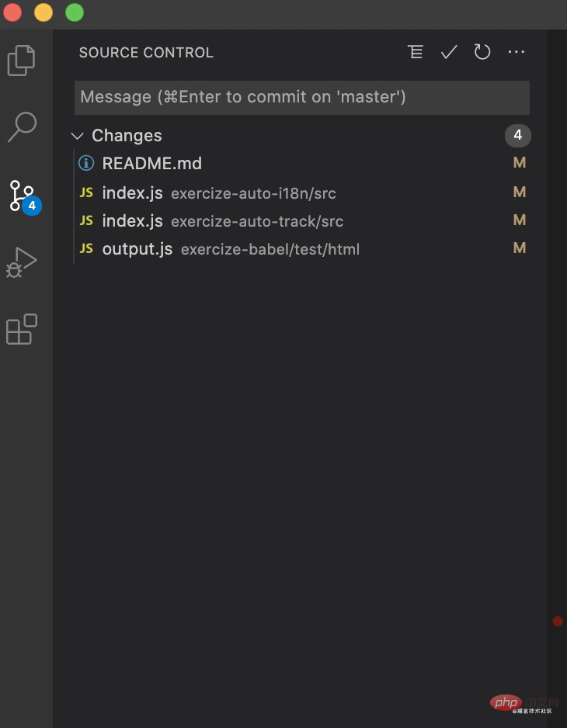The height and width of the screenshot is (728, 567).
Task: Refresh the source control panel
Action: [x=482, y=52]
